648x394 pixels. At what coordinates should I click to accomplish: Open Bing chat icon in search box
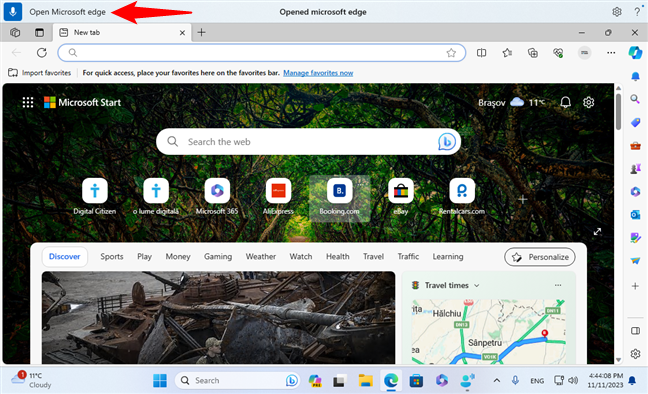click(446, 142)
